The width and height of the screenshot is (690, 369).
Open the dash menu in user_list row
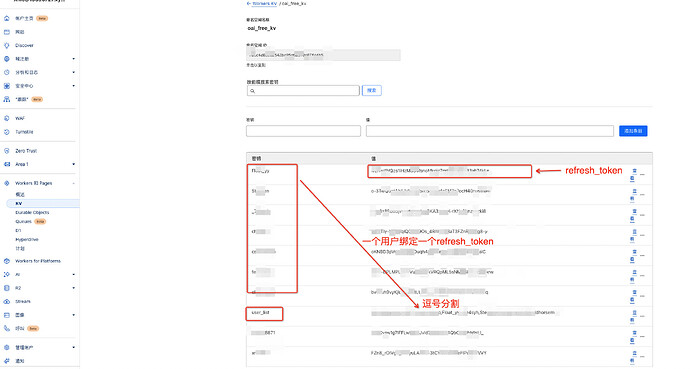(642, 316)
